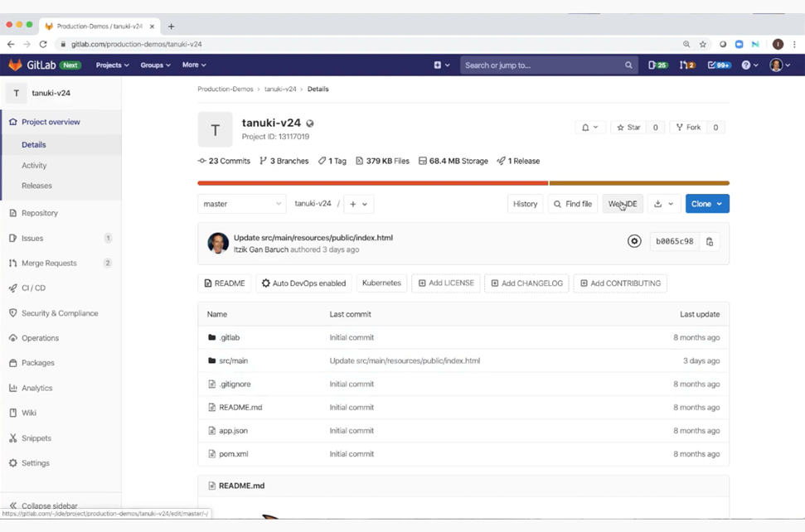The image size is (805, 532).
Task: Open the issues counter icon showing 25
Action: coord(657,65)
